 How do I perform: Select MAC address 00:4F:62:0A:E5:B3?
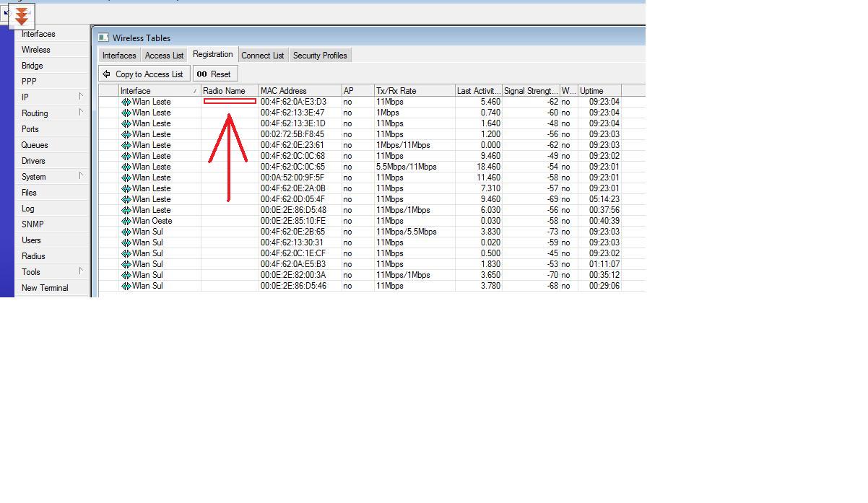click(x=292, y=264)
